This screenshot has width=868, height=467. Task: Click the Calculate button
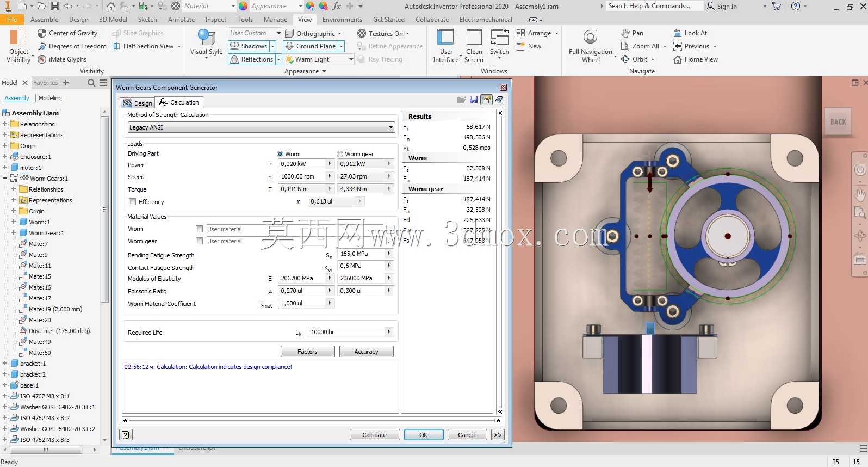[x=374, y=435]
